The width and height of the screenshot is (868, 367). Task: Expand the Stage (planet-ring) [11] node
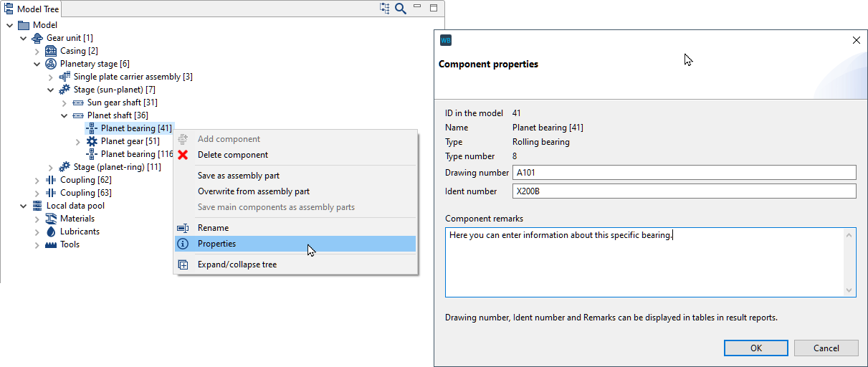point(51,167)
